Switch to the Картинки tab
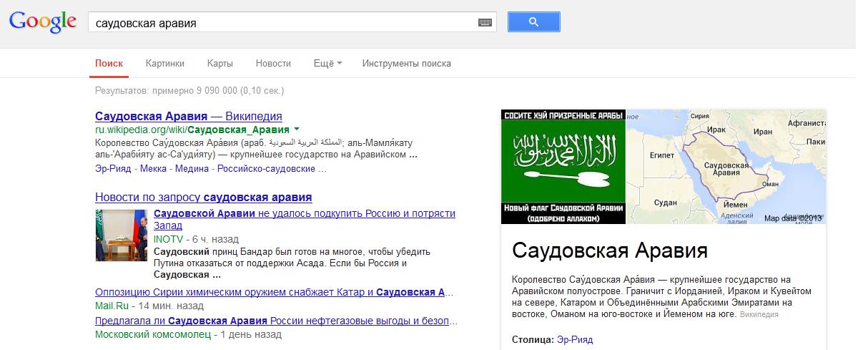Image resolution: width=868 pixels, height=350 pixels. click(165, 63)
